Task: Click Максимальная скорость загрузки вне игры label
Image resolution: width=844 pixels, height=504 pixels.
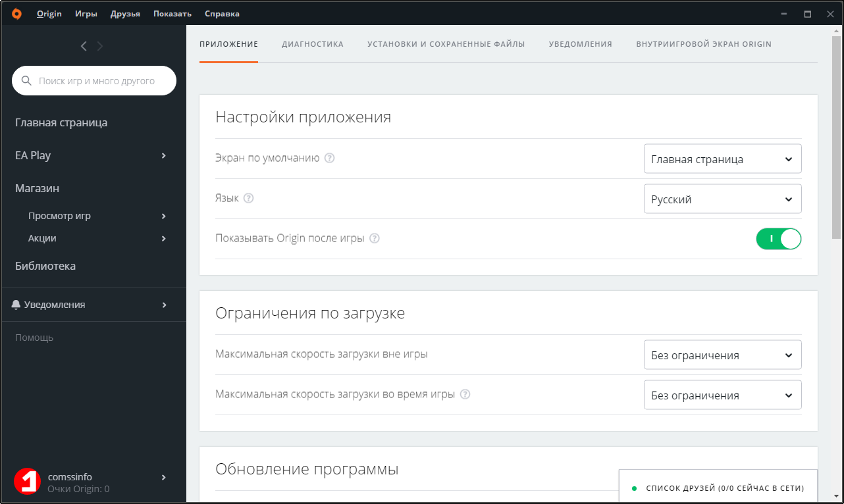Action: tap(322, 354)
